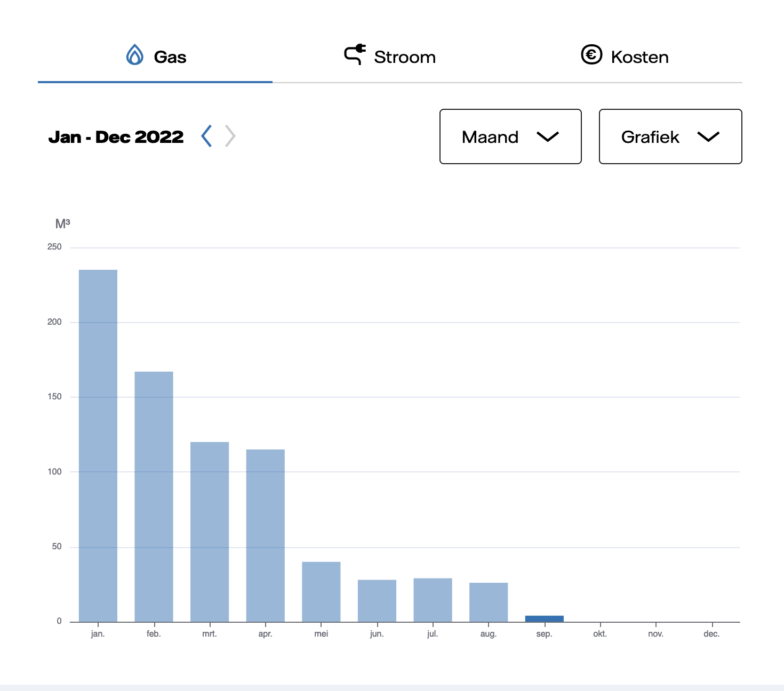Click the dark blue September bar
The width and height of the screenshot is (784, 691).
click(544, 618)
